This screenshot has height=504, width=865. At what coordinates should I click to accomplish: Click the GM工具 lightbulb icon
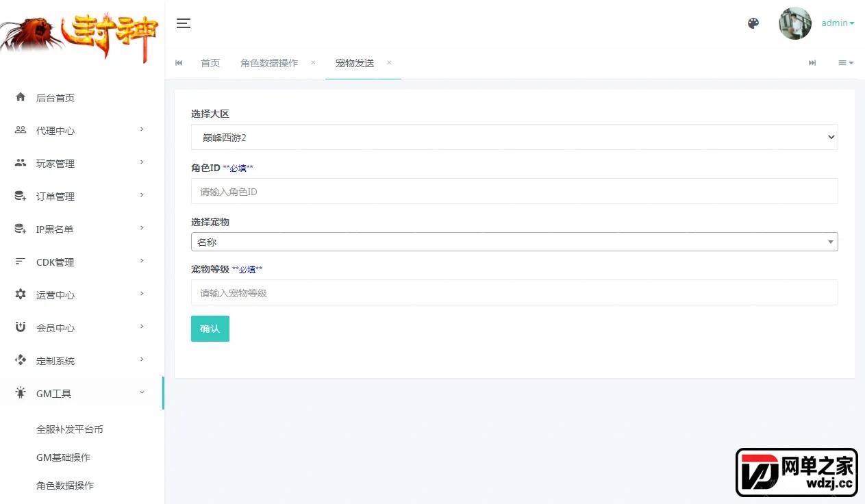(21, 393)
